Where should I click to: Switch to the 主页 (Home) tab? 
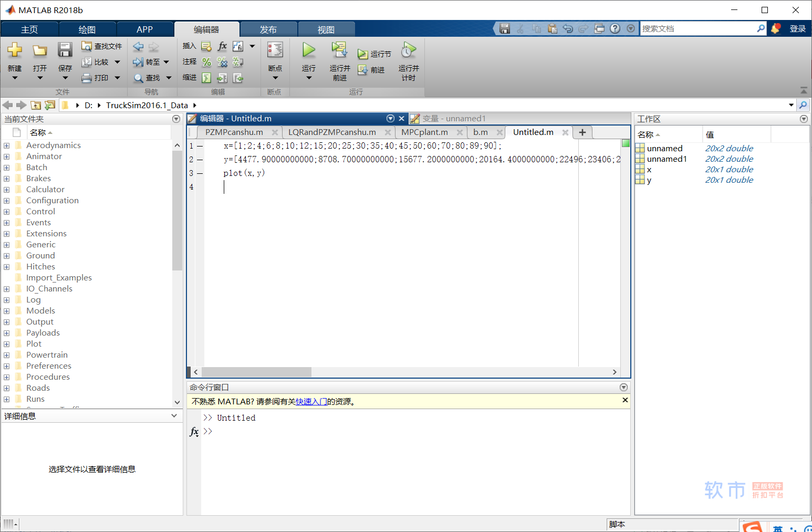click(29, 29)
